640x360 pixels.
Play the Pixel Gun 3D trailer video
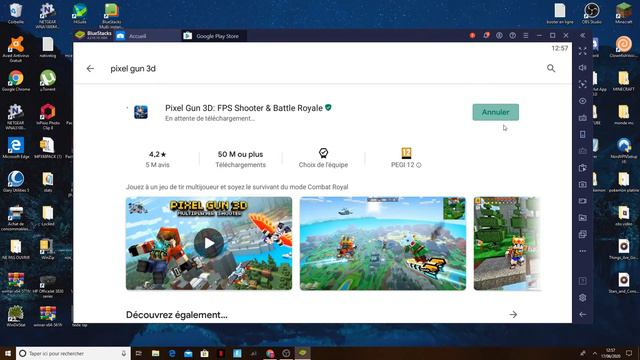209,243
